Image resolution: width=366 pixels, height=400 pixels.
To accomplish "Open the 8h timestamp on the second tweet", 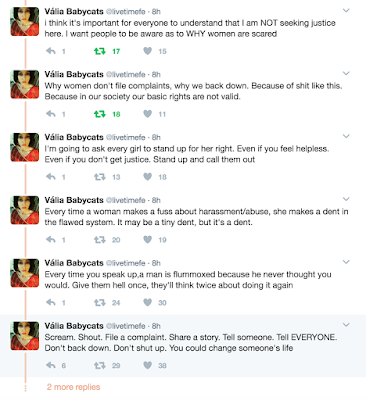I will pos(156,74).
